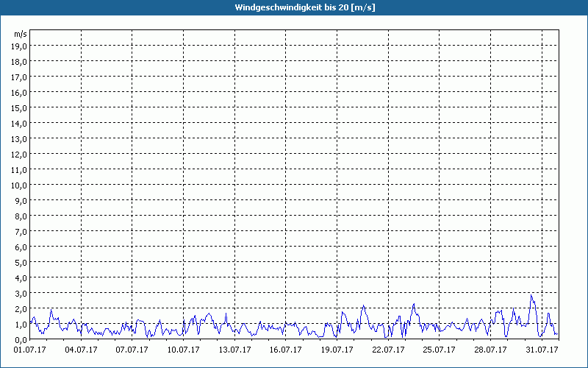Viewport: 588px width, 368px height.
Task: Click the y-axis value '3,0'
Action: 21,293
